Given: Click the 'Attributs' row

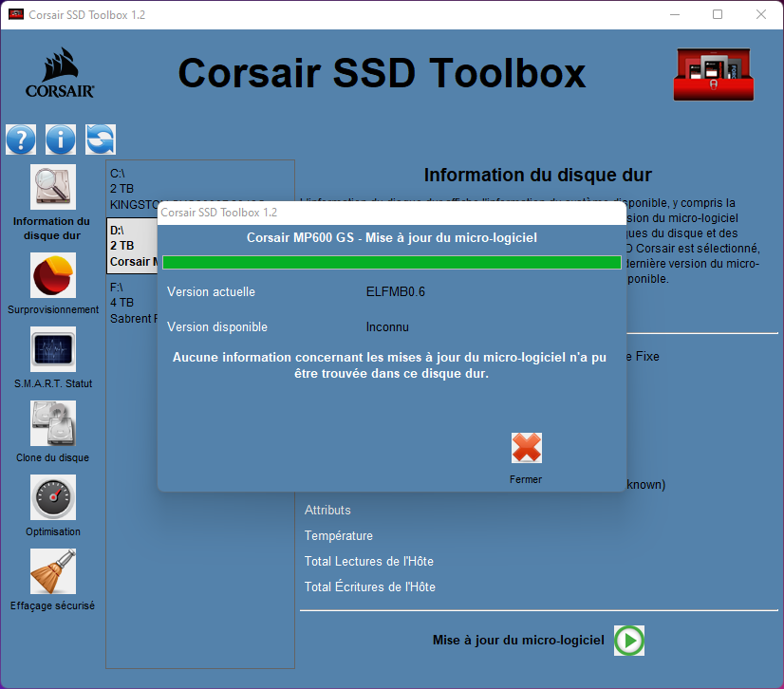Looking at the screenshot, I should (x=327, y=510).
